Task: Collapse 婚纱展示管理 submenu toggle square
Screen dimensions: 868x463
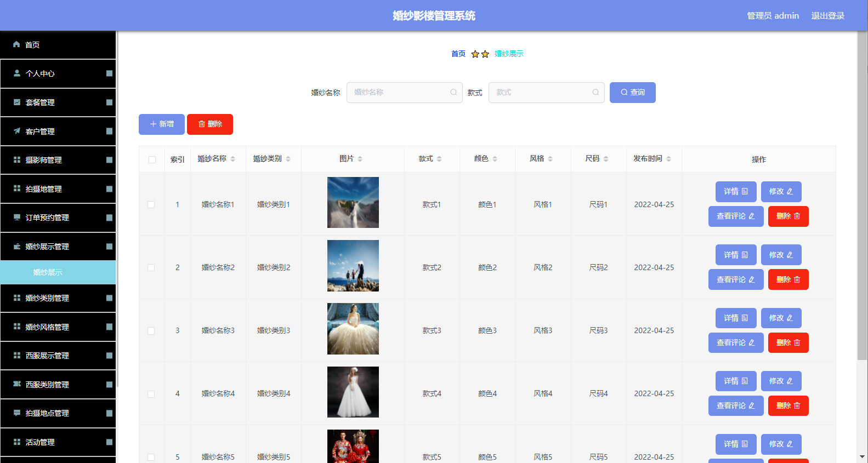Action: point(109,247)
